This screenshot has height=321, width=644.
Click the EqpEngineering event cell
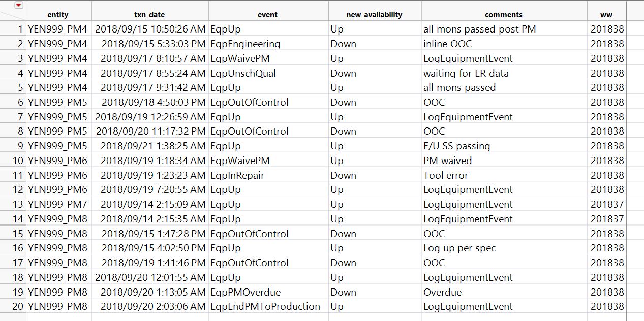tap(246, 44)
